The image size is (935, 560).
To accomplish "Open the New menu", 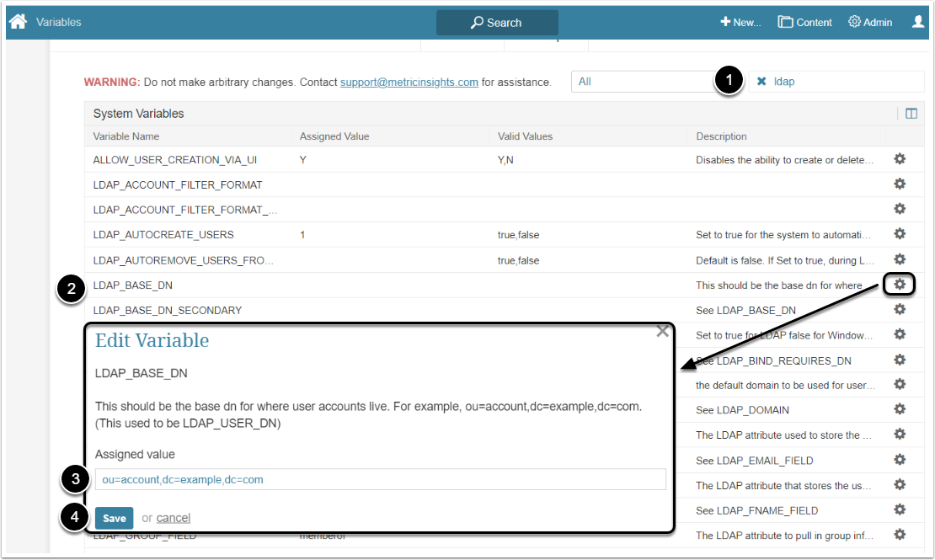I will pos(740,22).
